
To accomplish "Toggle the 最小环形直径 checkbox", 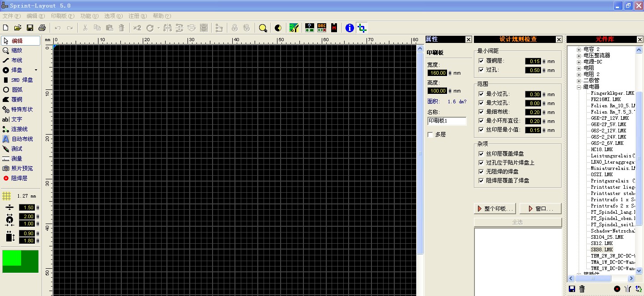I will pos(481,121).
